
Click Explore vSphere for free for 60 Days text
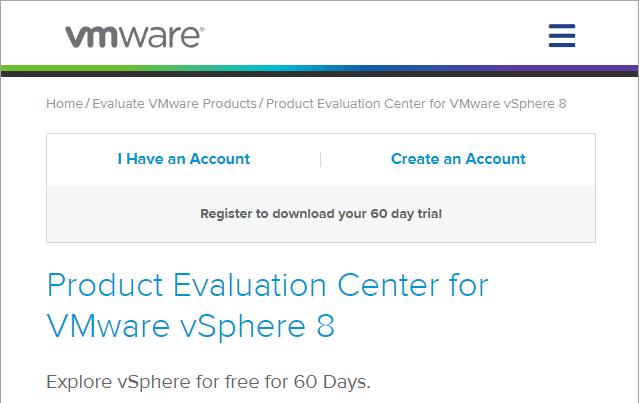tap(208, 382)
